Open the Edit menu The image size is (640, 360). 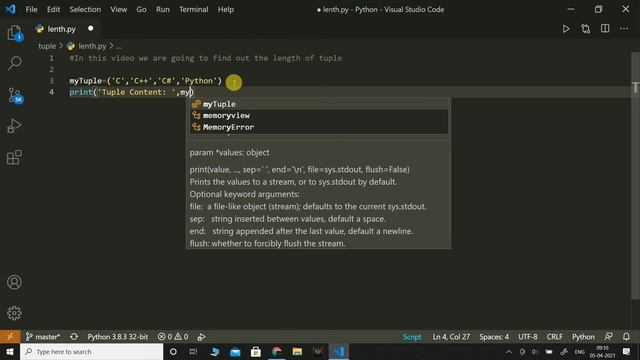[x=53, y=9]
